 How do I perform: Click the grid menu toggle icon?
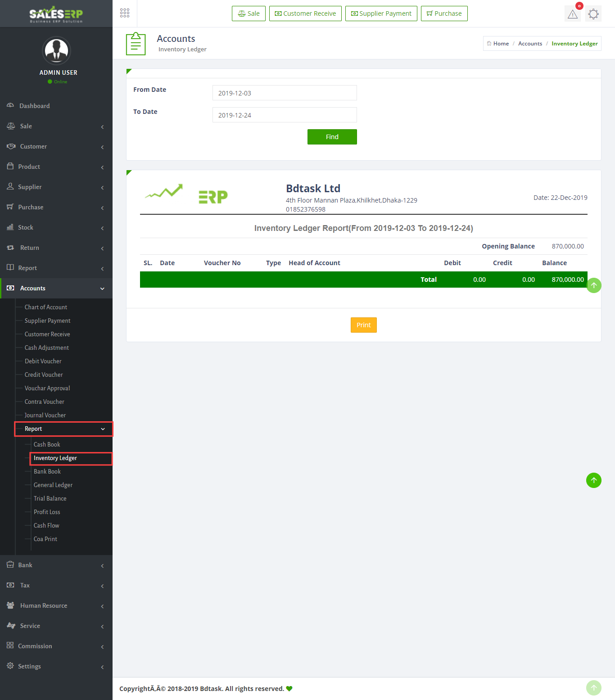point(125,13)
